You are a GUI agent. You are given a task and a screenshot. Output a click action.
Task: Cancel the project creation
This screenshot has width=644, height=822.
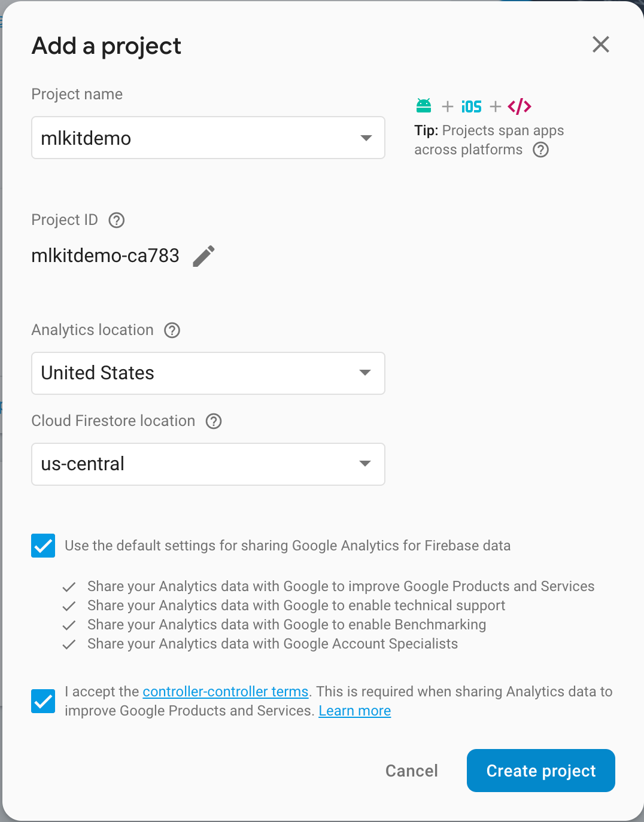[x=412, y=771]
